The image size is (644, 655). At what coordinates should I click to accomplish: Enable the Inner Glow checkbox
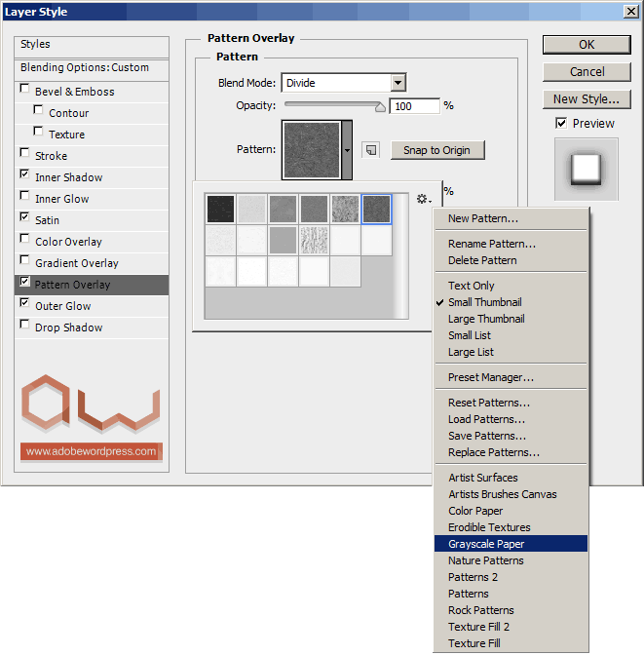pyautogui.click(x=24, y=196)
